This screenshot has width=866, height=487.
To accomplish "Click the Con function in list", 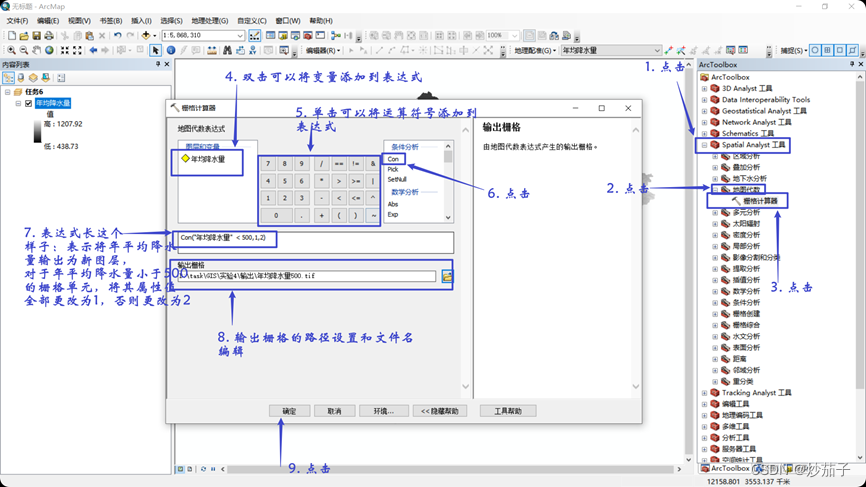I will click(393, 159).
